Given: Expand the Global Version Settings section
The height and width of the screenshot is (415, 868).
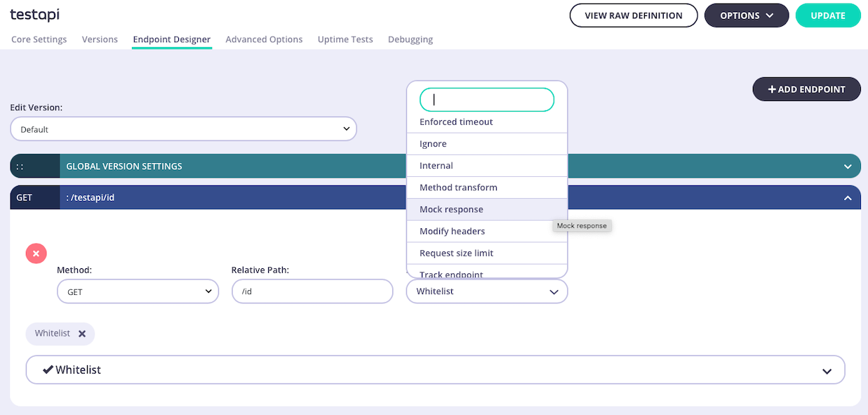Looking at the screenshot, I should pyautogui.click(x=848, y=166).
